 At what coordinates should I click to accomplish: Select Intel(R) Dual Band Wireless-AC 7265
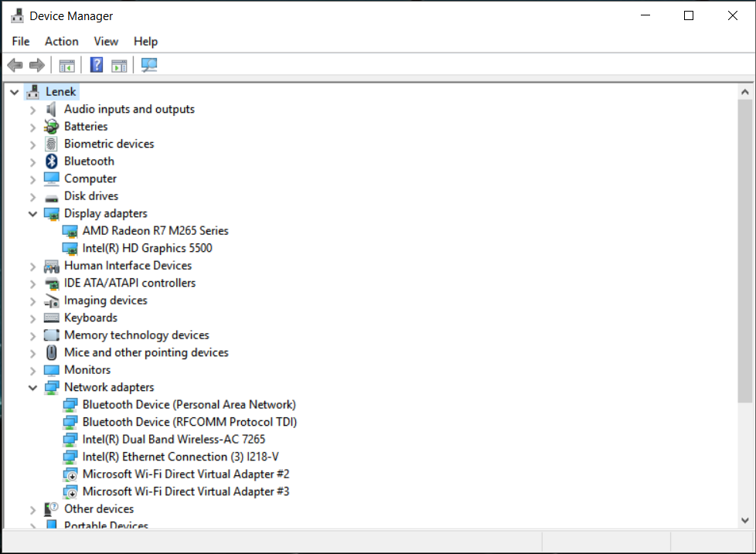tap(174, 440)
